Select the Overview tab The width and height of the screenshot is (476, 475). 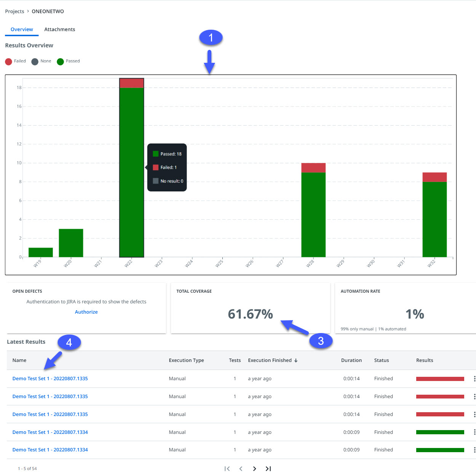click(22, 29)
